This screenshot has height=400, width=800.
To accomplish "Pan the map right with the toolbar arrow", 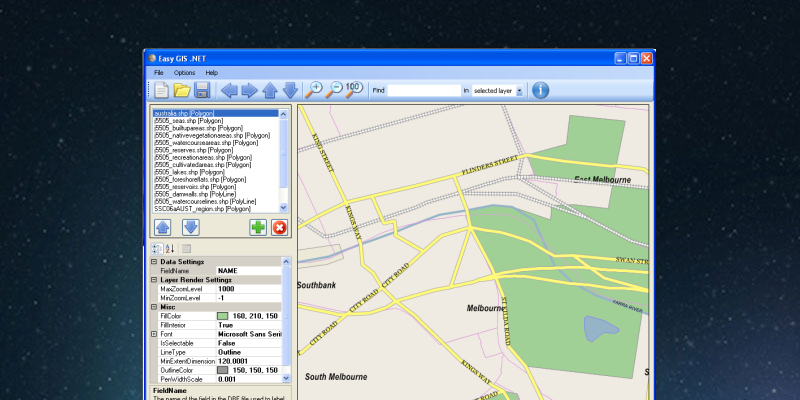I will tap(249, 90).
